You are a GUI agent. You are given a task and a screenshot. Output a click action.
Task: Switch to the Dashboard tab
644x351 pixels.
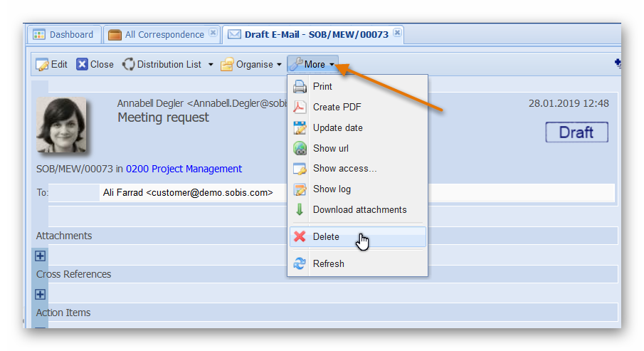63,34
